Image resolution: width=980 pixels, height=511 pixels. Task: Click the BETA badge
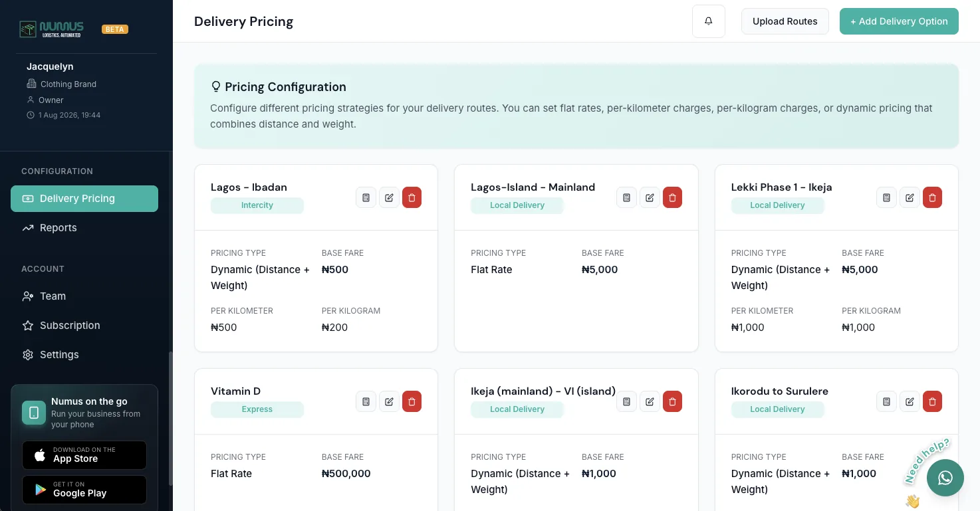tap(115, 29)
